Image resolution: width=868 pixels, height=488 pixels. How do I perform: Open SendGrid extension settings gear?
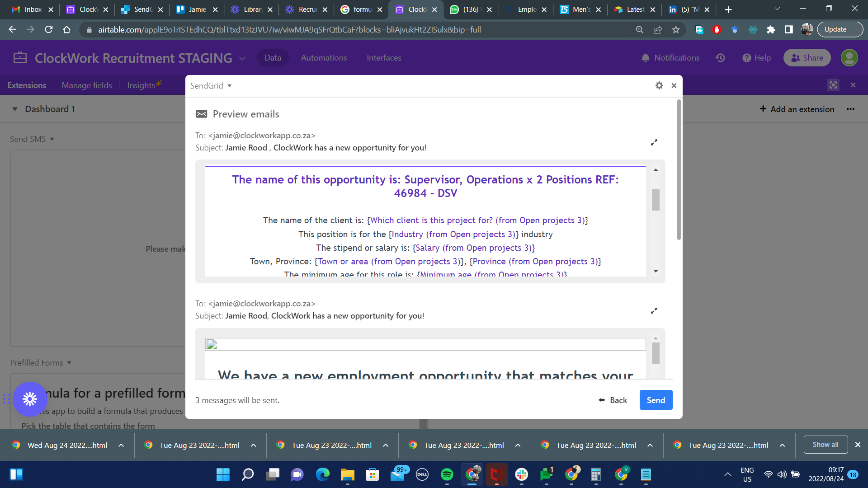tap(659, 85)
